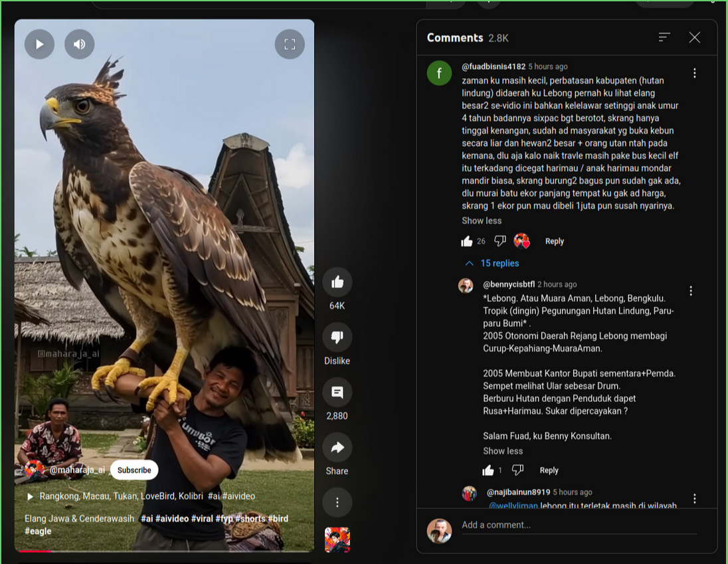Open the #bird hashtag in description
Viewport: 728px width, 564px height.
tap(278, 519)
